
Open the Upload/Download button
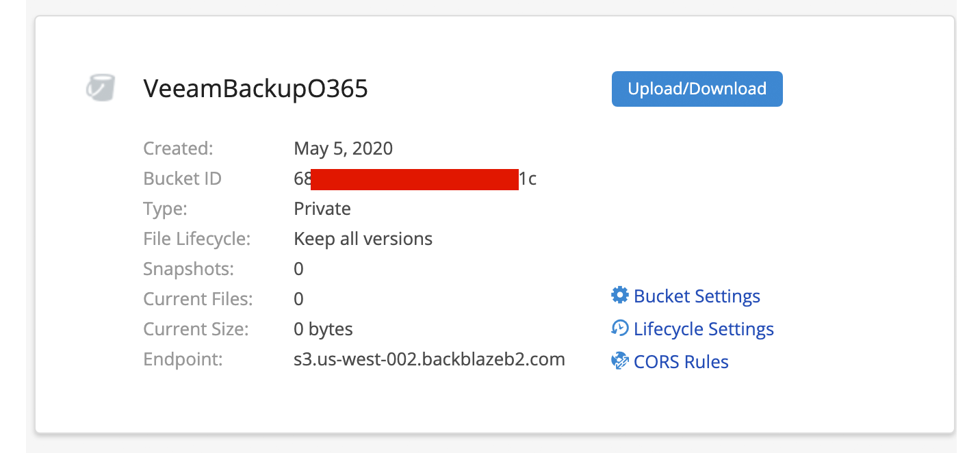tap(697, 89)
